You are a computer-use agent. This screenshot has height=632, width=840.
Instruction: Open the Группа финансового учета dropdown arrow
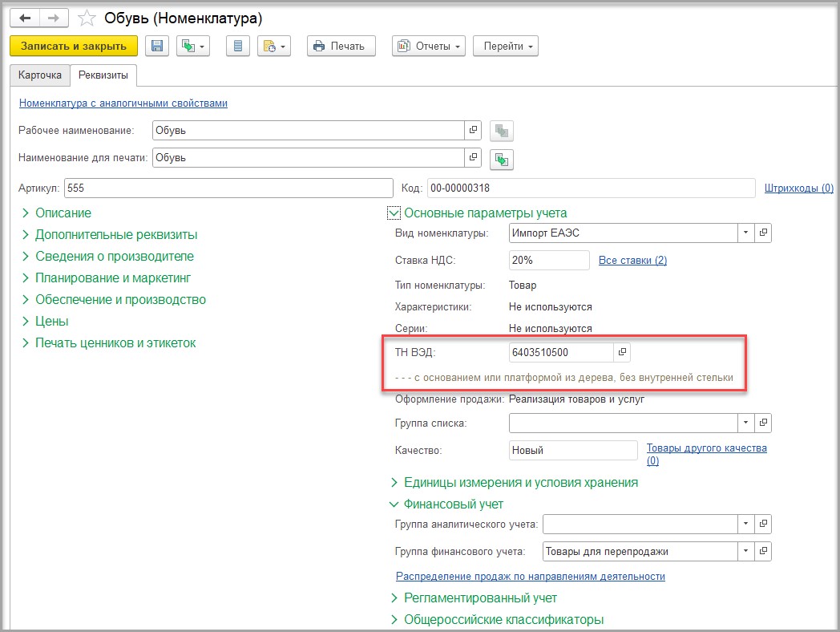pyautogui.click(x=745, y=551)
